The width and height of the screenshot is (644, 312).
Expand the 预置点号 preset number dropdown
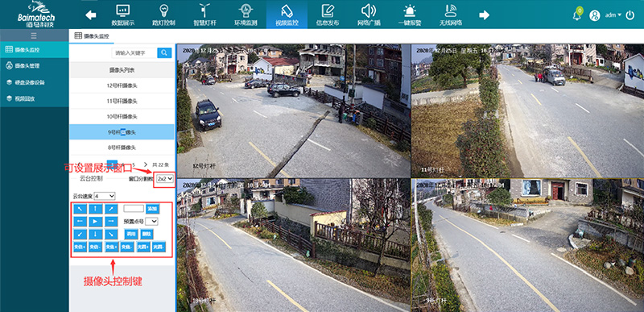click(151, 221)
